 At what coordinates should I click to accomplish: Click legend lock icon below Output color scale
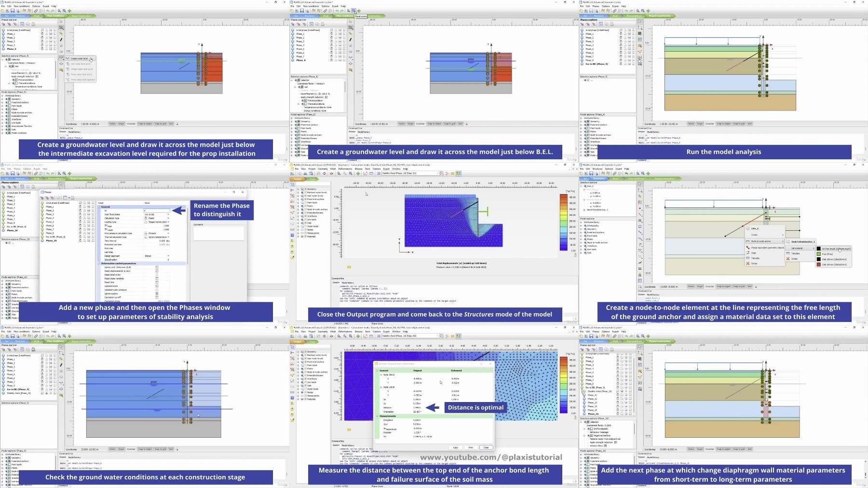pos(575,255)
